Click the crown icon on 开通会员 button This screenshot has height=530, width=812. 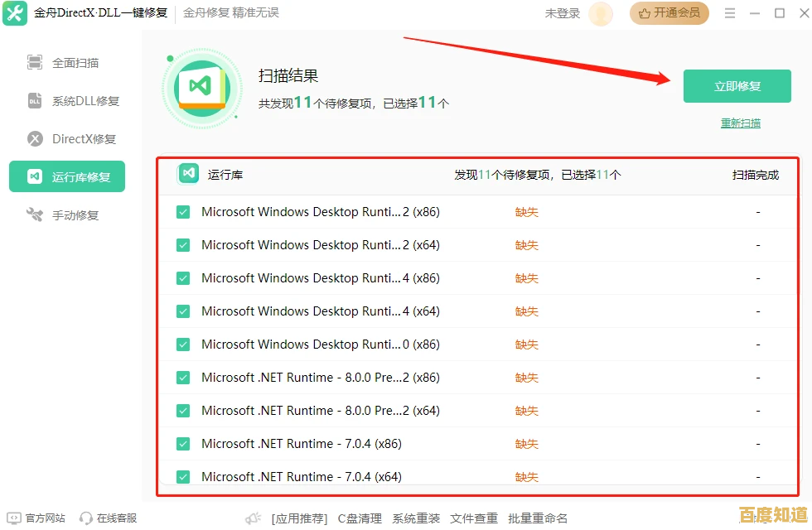click(x=643, y=13)
